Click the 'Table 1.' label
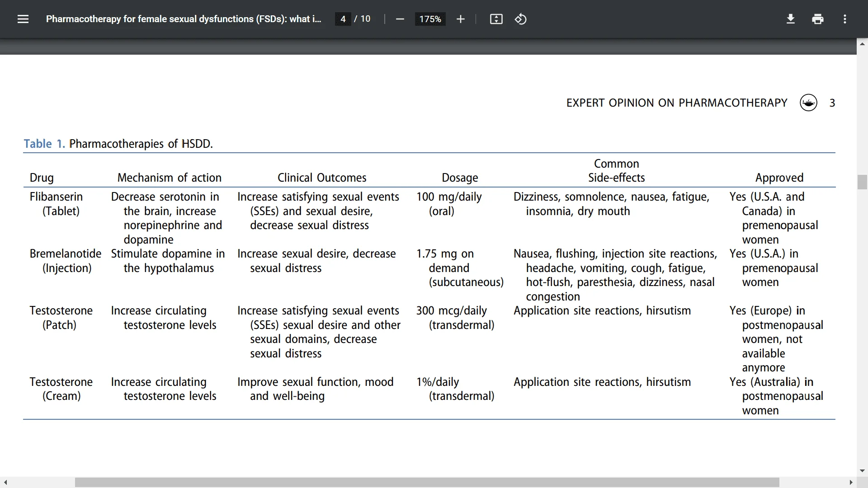Screen dimensions: 868x488 pyautogui.click(x=44, y=144)
